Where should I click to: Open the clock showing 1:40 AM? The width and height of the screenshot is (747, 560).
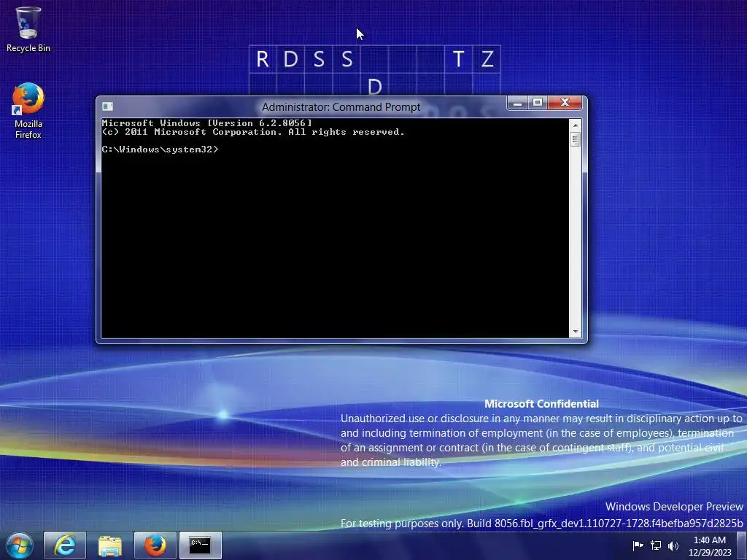pos(709,546)
